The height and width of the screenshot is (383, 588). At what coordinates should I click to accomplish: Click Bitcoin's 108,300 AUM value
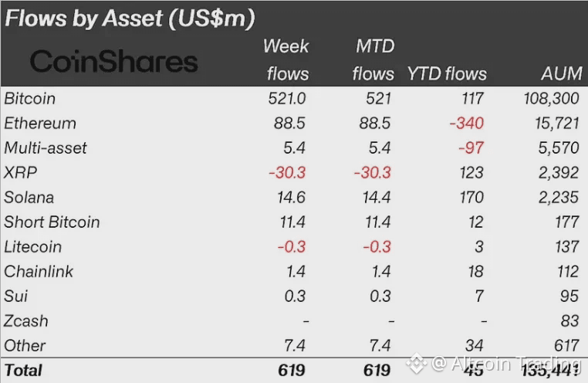click(551, 99)
